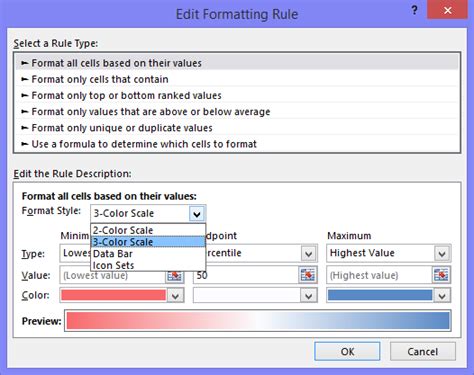Confirm the rule with the OK button

click(x=347, y=351)
